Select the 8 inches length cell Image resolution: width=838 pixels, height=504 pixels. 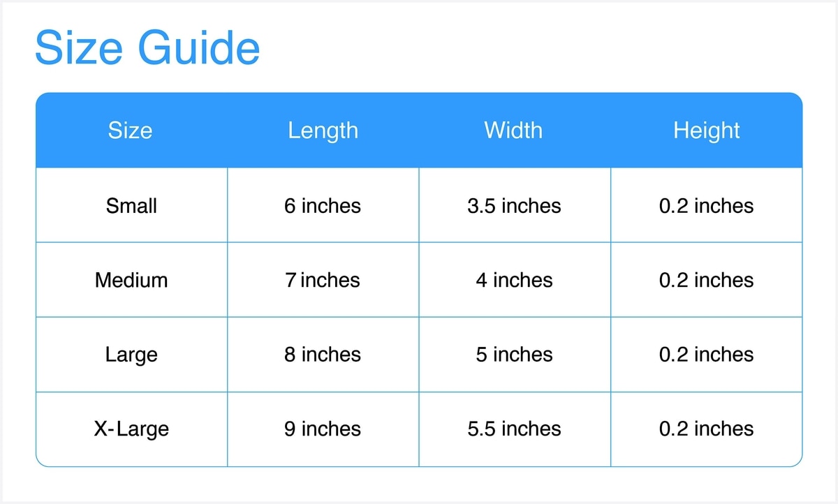pyautogui.click(x=323, y=355)
